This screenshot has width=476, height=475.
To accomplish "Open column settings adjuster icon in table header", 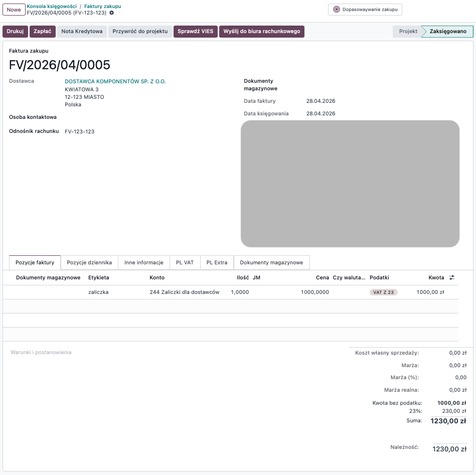I will 451,277.
